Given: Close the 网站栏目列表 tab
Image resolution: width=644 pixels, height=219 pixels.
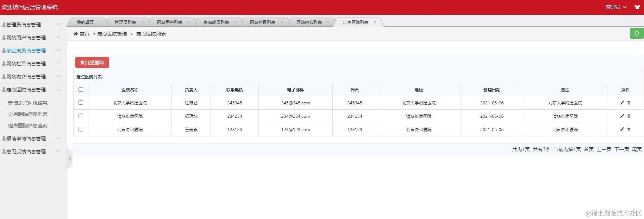Looking at the screenshot, I should click(x=282, y=22).
